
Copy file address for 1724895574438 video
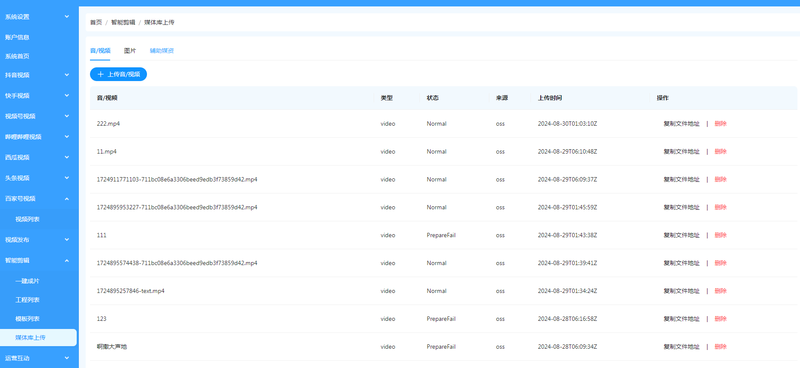click(x=682, y=263)
